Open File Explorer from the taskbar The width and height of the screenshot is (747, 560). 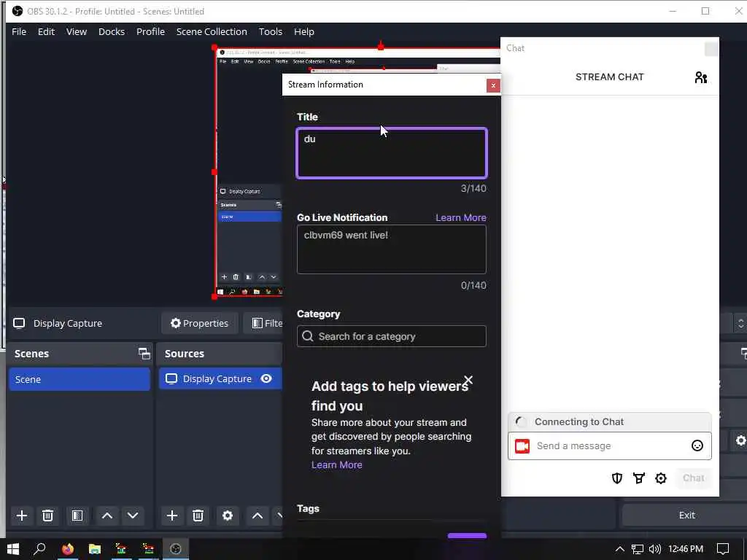click(94, 549)
